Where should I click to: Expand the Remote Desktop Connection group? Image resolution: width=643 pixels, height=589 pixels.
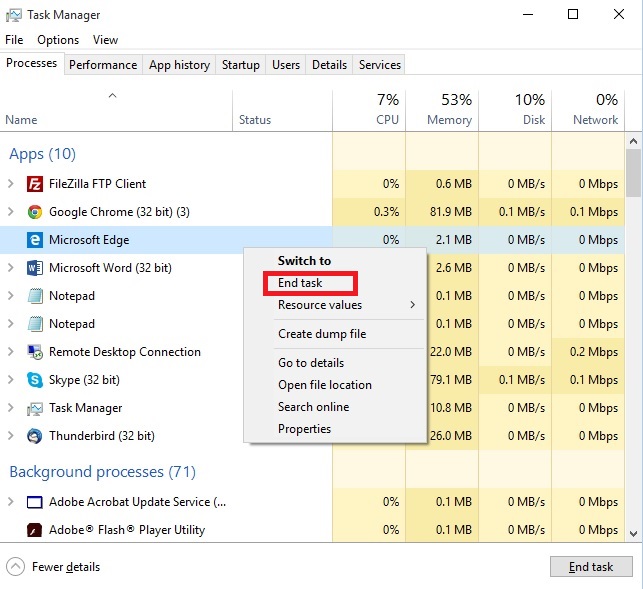(x=11, y=352)
